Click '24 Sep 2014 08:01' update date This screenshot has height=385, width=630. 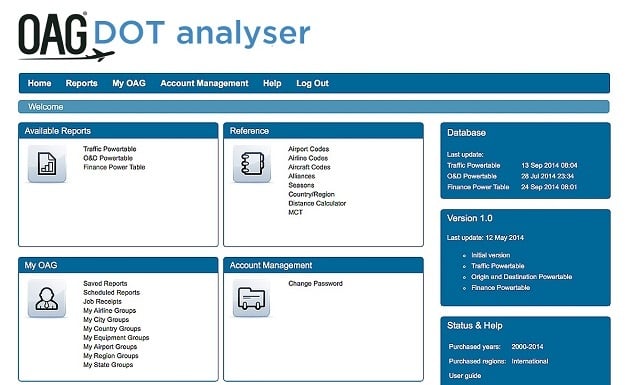pyautogui.click(x=549, y=187)
